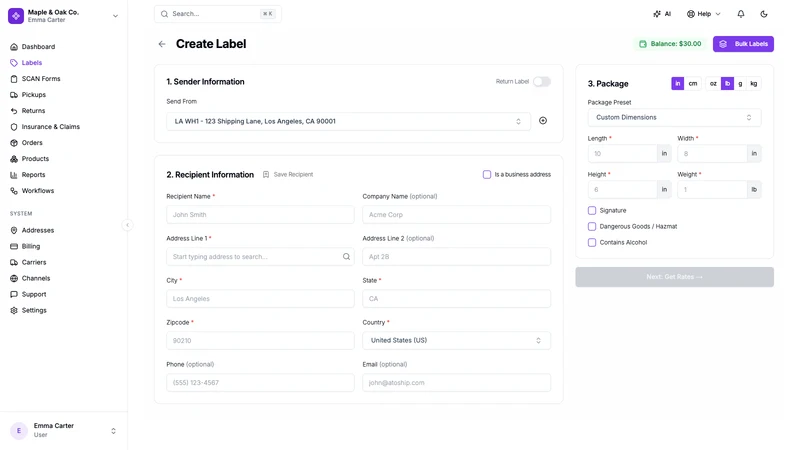Open the Package Preset dropdown
800x450 pixels.
[x=674, y=117]
